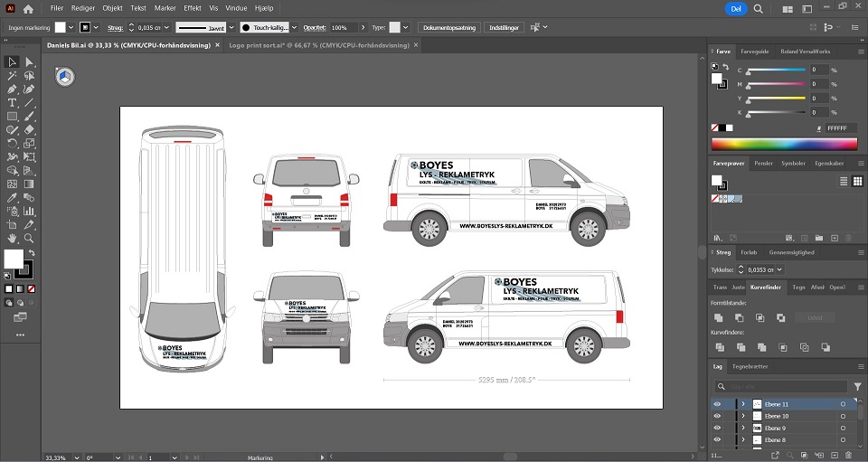Choose the Lasso tool
Image resolution: width=868 pixels, height=462 pixels.
(x=29, y=76)
